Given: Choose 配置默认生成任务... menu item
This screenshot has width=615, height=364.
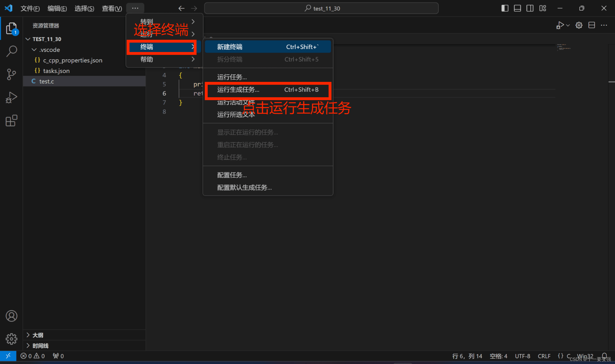Looking at the screenshot, I should click(x=268, y=187).
